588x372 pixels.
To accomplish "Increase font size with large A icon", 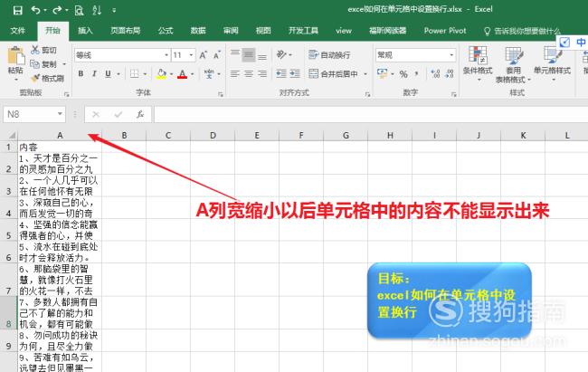I will pyautogui.click(x=203, y=55).
